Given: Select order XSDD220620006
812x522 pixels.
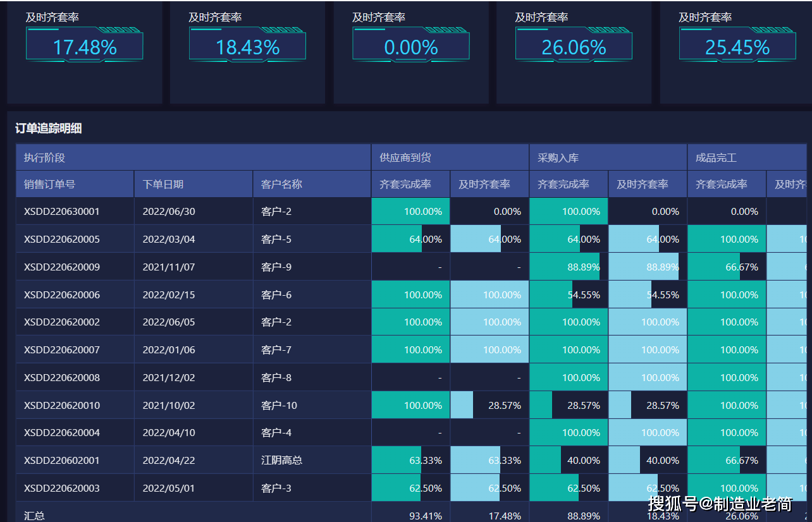Looking at the screenshot, I should [x=62, y=295].
